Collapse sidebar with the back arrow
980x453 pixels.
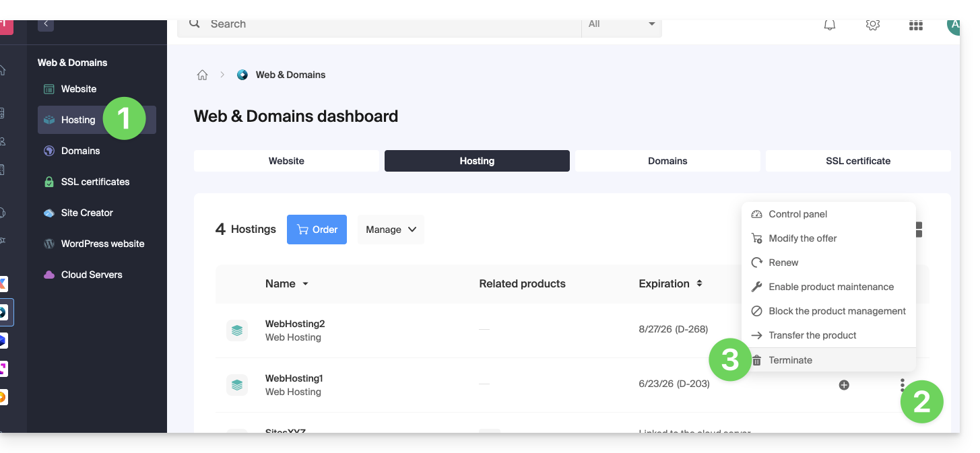[46, 24]
